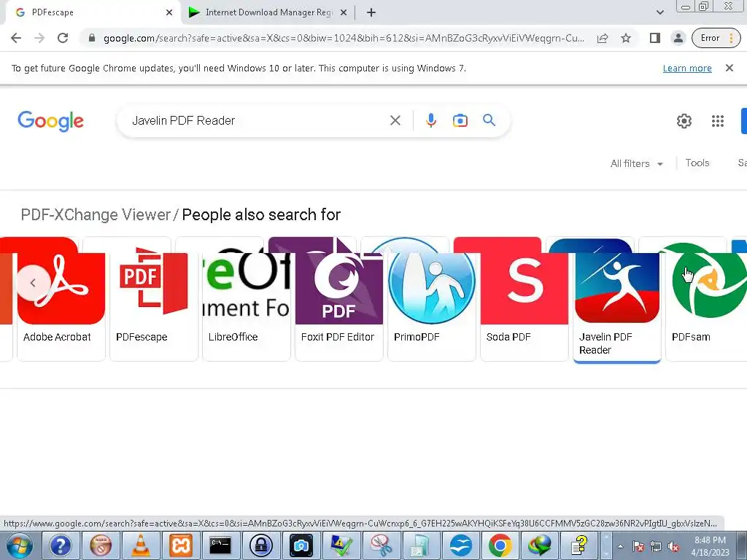
Task: Launch VLC media player from taskbar
Action: tap(141, 545)
